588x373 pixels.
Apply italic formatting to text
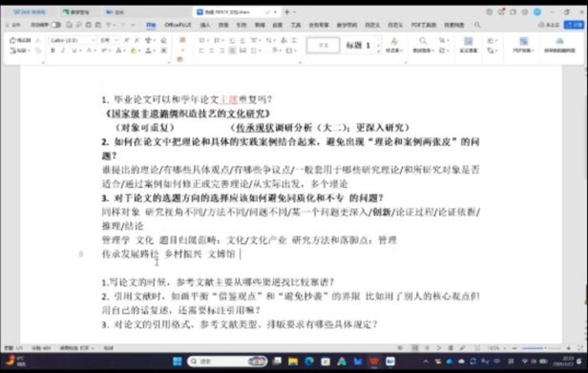[63, 50]
